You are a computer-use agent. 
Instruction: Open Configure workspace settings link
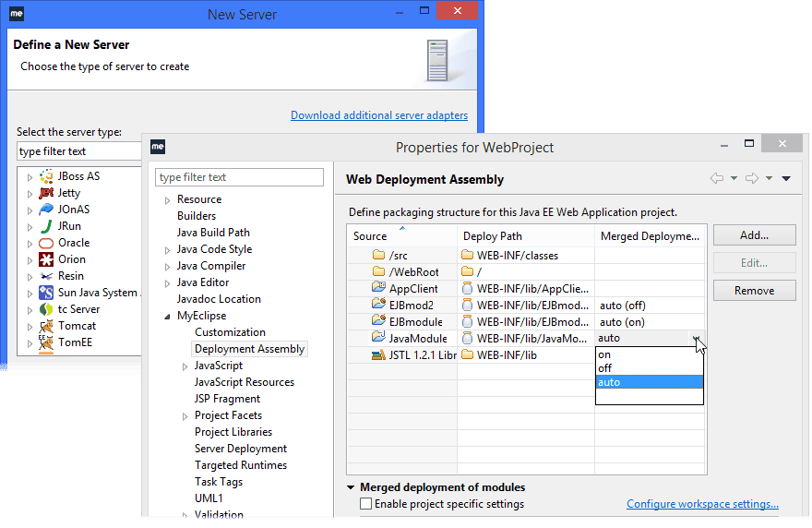[x=703, y=504]
